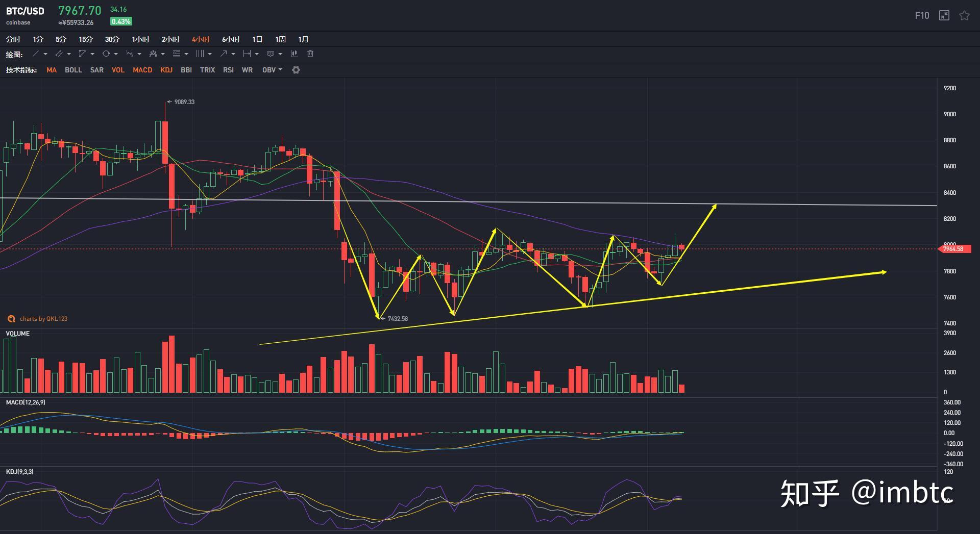Enable the RSI indicator
The width and height of the screenshot is (980, 534).
228,70
